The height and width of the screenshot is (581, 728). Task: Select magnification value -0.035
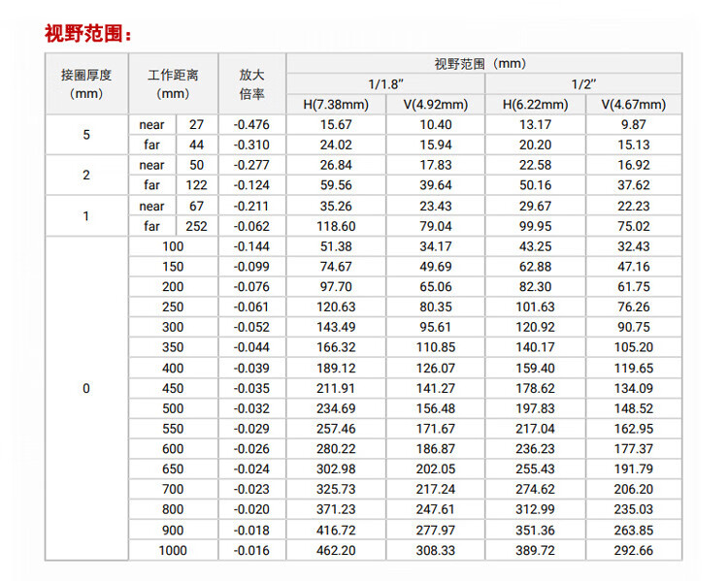(251, 388)
